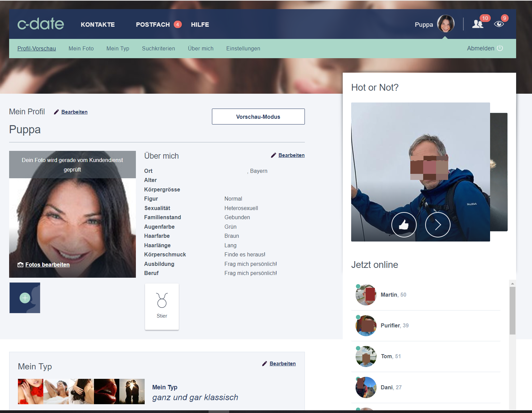
Task: Click the red lips Mein Typ thumbnail
Action: tap(106, 391)
